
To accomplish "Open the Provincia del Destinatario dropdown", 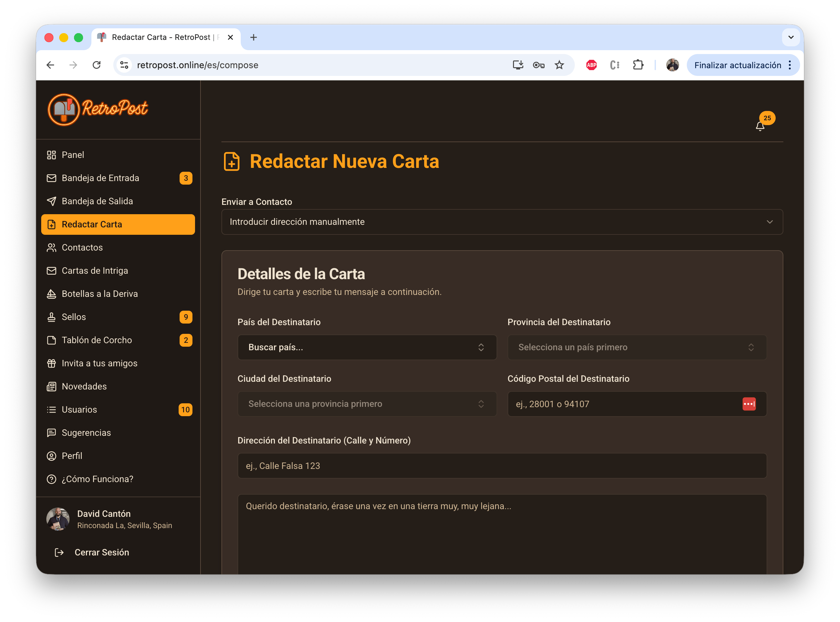I will pyautogui.click(x=637, y=347).
